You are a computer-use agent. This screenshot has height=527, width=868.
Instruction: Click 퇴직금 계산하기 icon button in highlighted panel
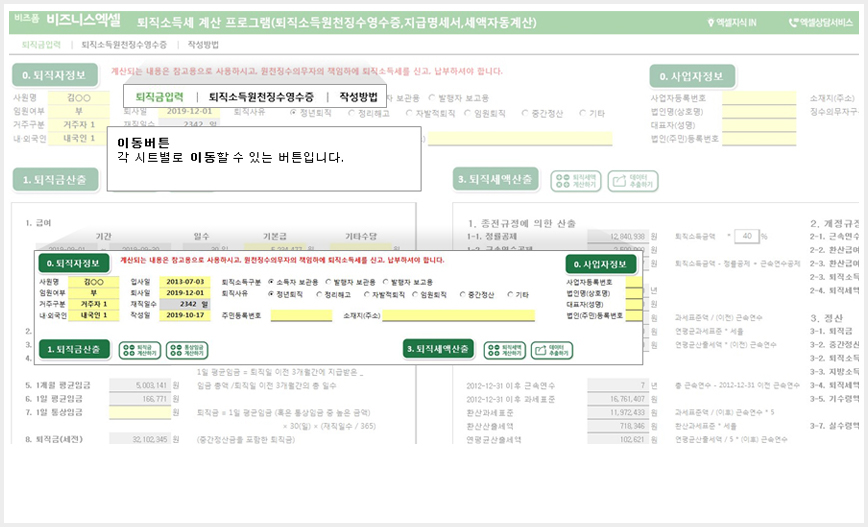(140, 350)
